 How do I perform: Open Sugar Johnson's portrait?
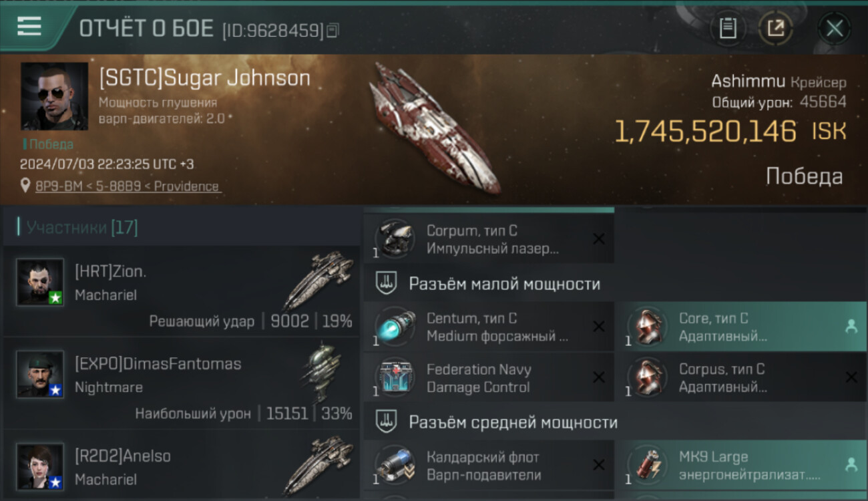click(54, 96)
